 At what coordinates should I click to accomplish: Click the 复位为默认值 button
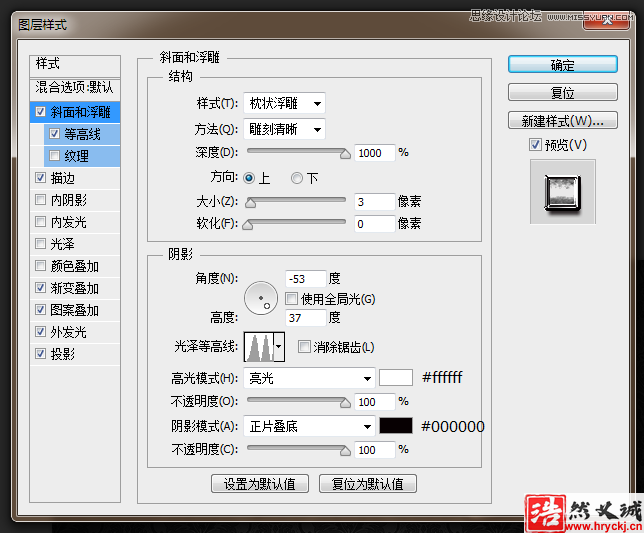coord(368,484)
